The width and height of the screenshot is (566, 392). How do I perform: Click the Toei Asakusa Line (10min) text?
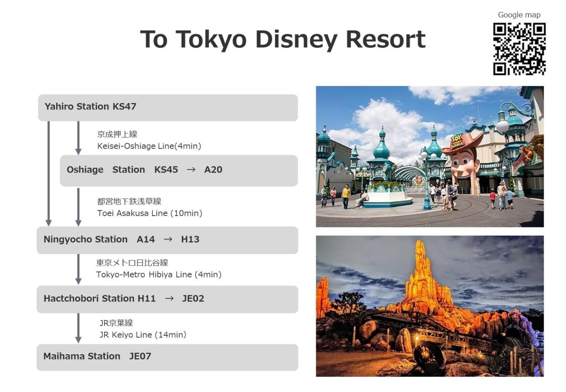pos(149,213)
